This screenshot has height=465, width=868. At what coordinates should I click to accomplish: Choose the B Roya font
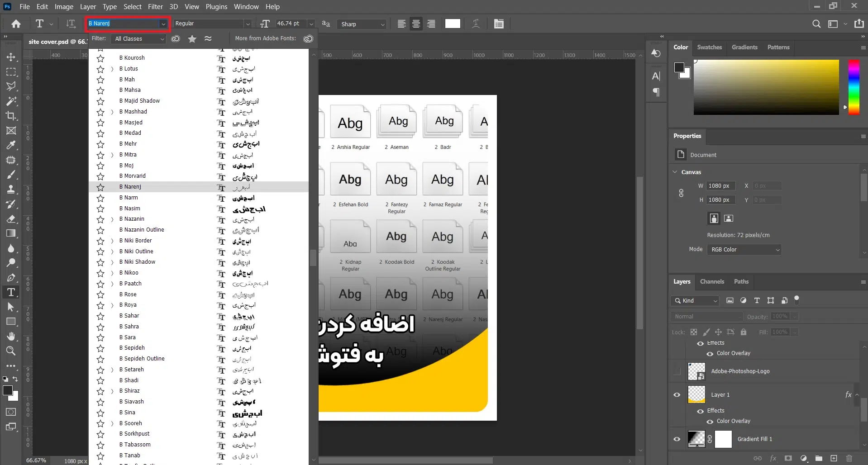pos(130,305)
